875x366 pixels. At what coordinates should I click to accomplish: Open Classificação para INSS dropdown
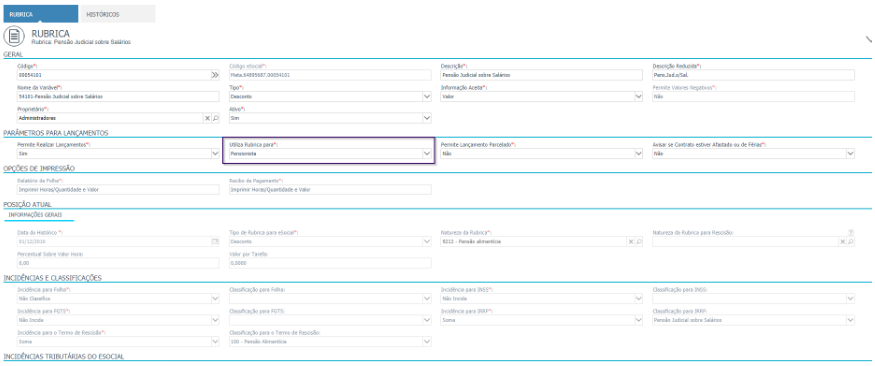point(850,299)
